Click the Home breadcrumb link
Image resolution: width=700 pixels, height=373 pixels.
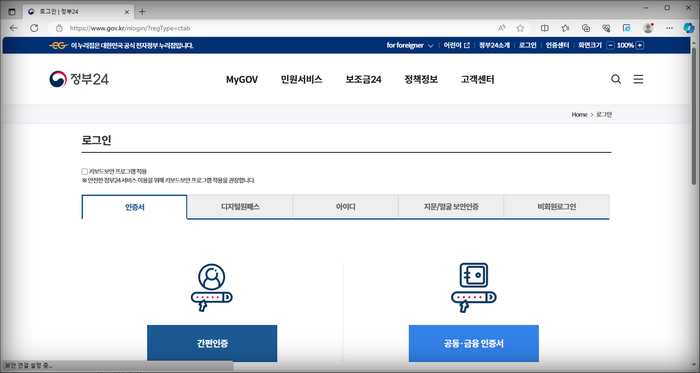tap(579, 115)
